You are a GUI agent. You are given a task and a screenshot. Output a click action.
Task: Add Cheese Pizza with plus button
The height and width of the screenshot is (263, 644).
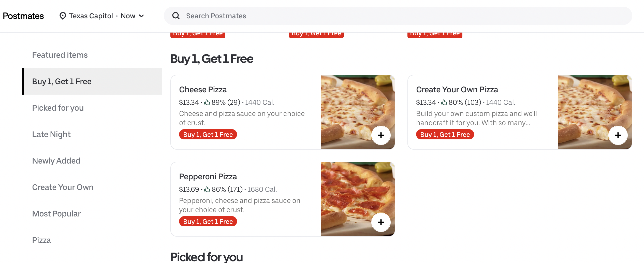coord(381,135)
